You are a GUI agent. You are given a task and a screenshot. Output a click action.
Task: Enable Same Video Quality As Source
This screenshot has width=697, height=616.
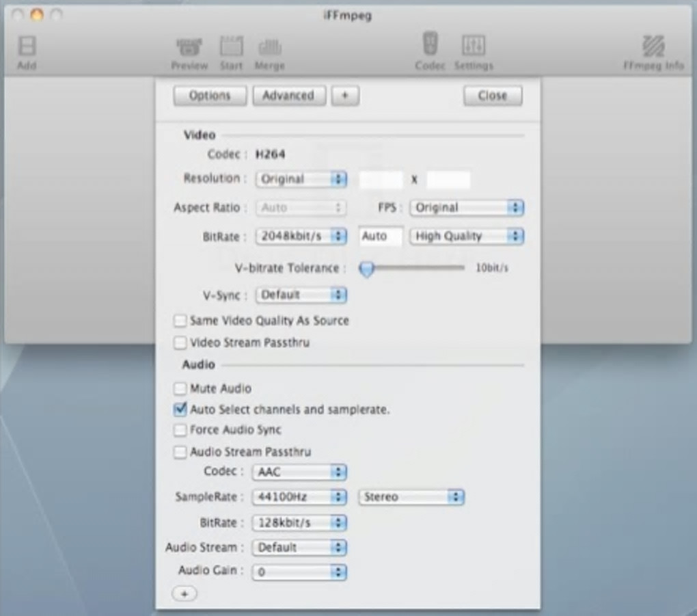(x=180, y=321)
